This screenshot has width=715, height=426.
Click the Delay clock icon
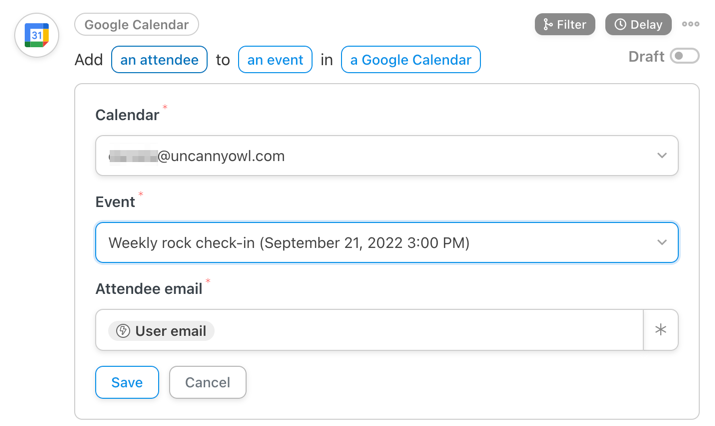pyautogui.click(x=620, y=24)
